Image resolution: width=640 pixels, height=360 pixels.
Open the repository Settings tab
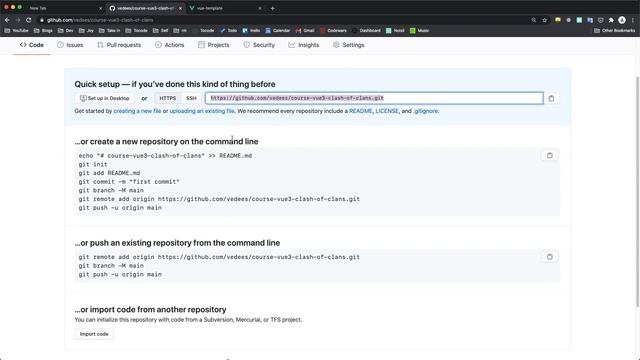[349, 45]
